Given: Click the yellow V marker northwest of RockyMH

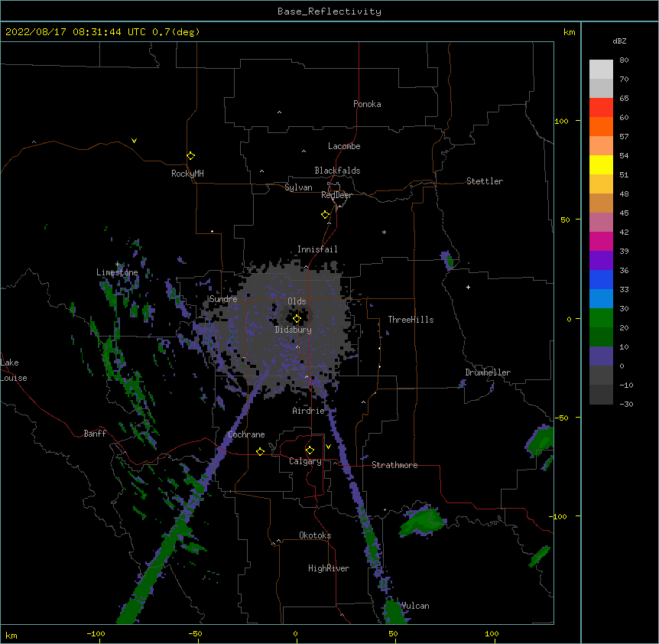Looking at the screenshot, I should (x=134, y=141).
